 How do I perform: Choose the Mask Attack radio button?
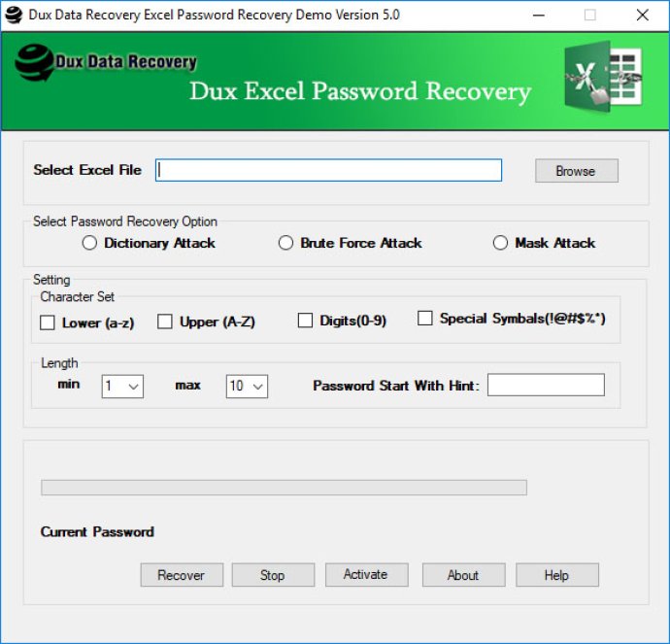[500, 243]
